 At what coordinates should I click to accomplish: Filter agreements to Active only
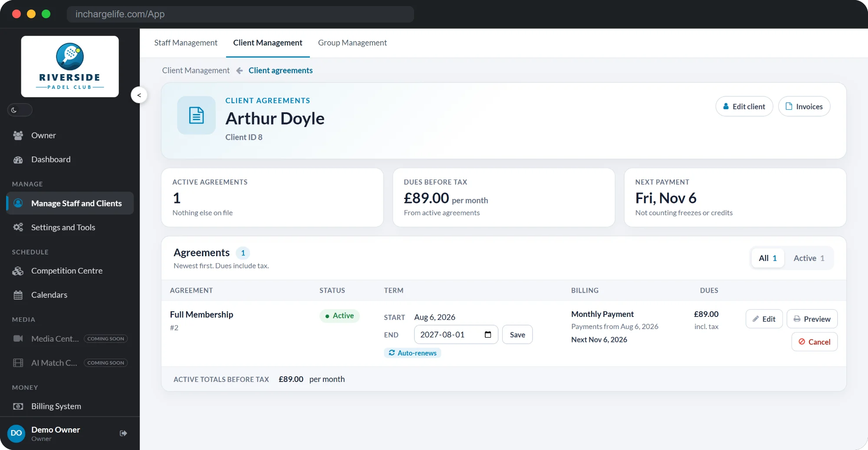[x=809, y=258]
